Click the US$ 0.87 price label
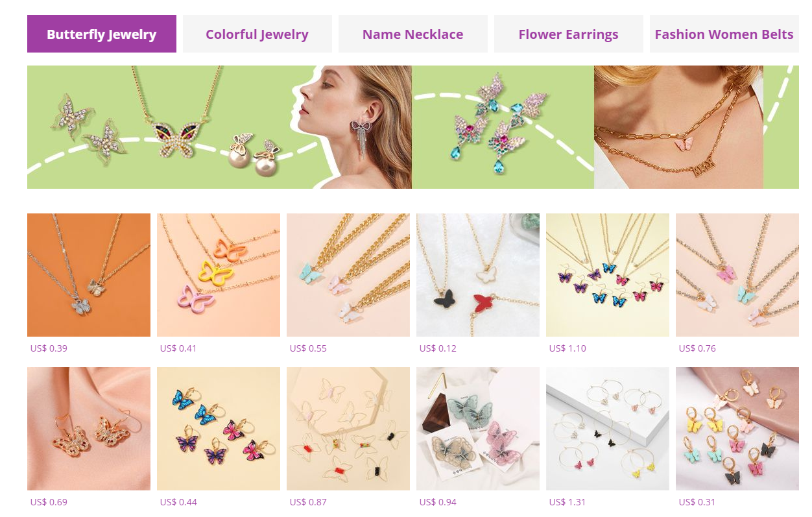812x517 pixels. [308, 502]
